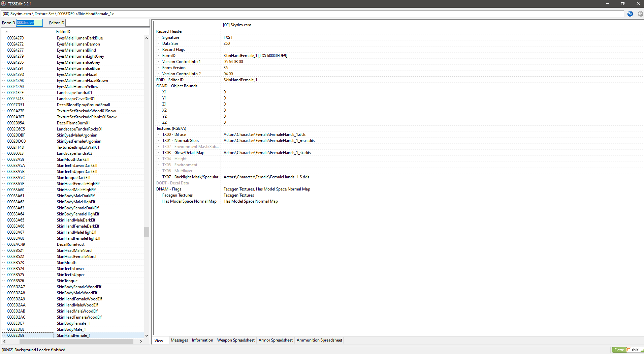Click the sort arrow in the FormID column header
The height and width of the screenshot is (354, 644).
click(x=6, y=32)
